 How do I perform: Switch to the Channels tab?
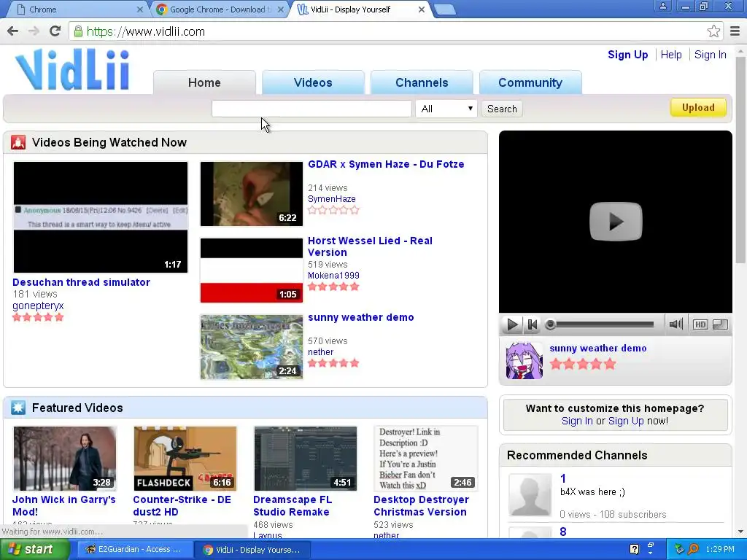coord(422,82)
